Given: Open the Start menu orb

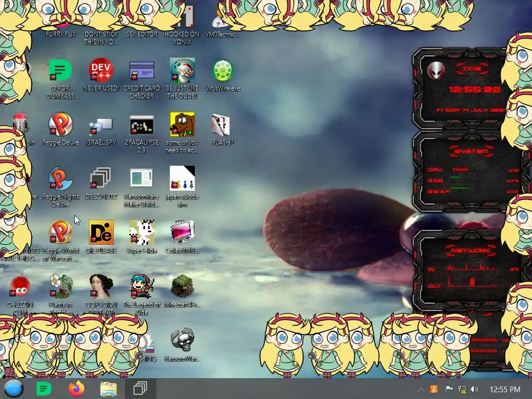Looking at the screenshot, I should tap(14, 389).
